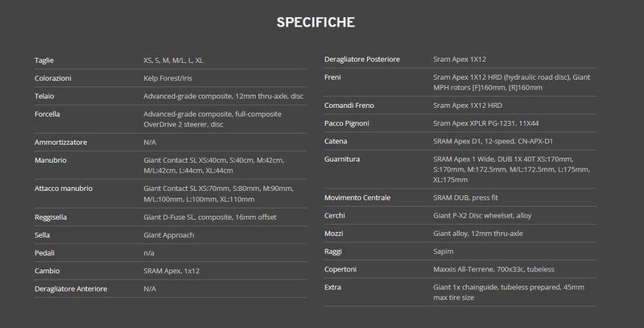Click Kelp Forest/Iris color value
644x328 pixels.
click(167, 78)
